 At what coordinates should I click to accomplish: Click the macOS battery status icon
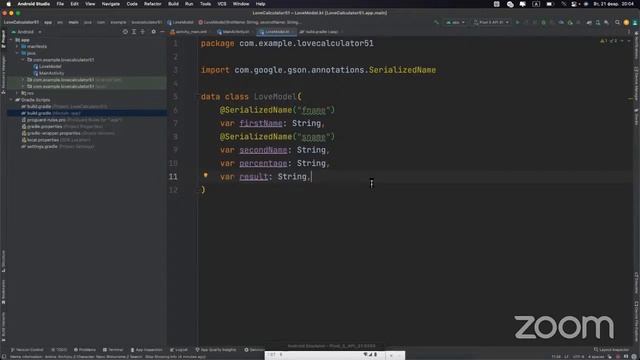[x=549, y=4]
